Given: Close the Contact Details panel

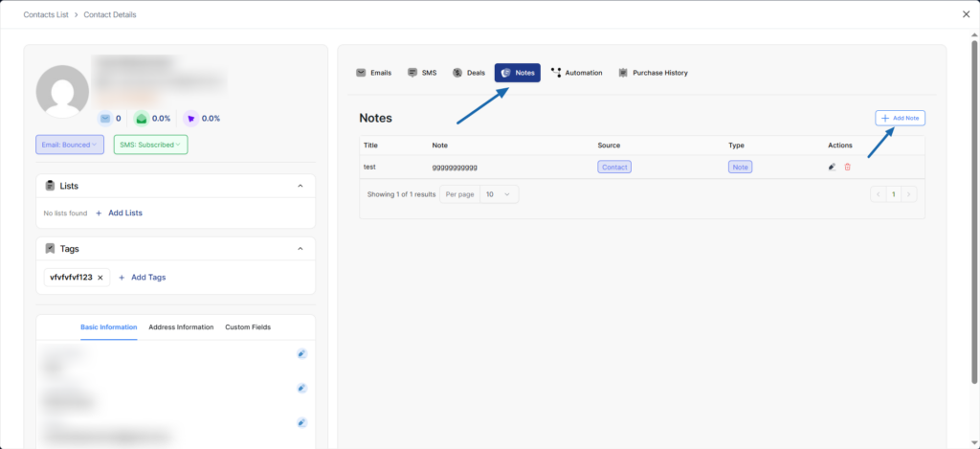Looking at the screenshot, I should [965, 14].
